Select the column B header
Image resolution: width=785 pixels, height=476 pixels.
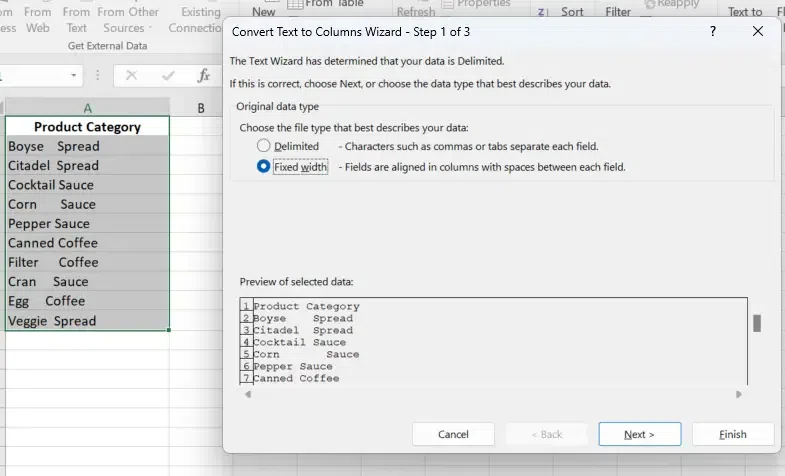coord(201,108)
